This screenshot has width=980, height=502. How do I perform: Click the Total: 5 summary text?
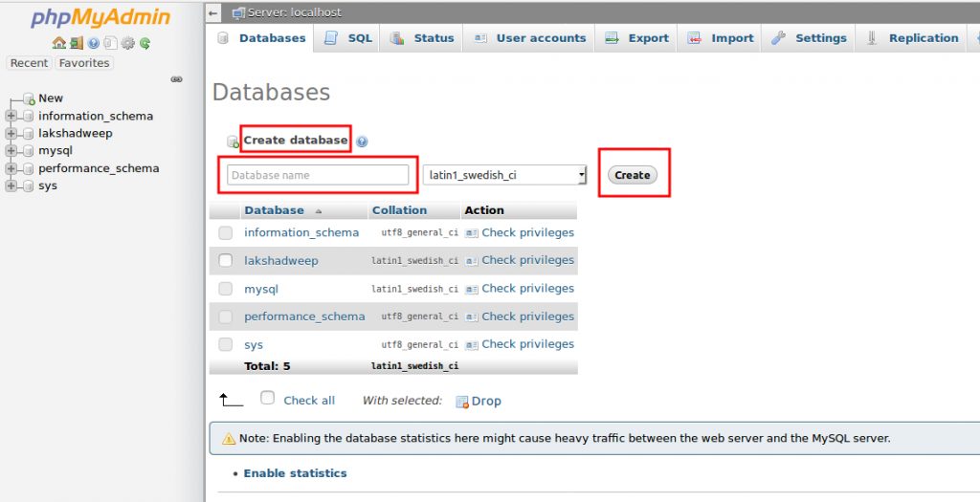click(268, 366)
